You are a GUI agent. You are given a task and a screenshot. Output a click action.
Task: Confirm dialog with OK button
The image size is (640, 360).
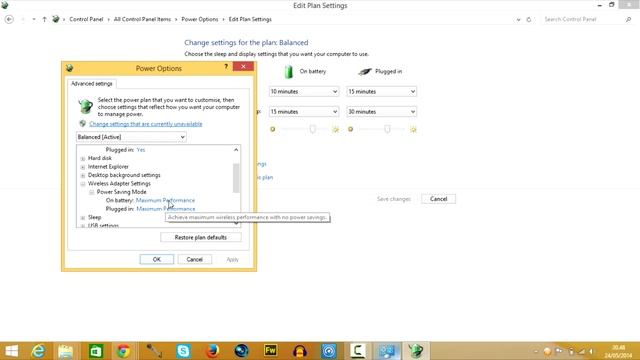coord(157,259)
